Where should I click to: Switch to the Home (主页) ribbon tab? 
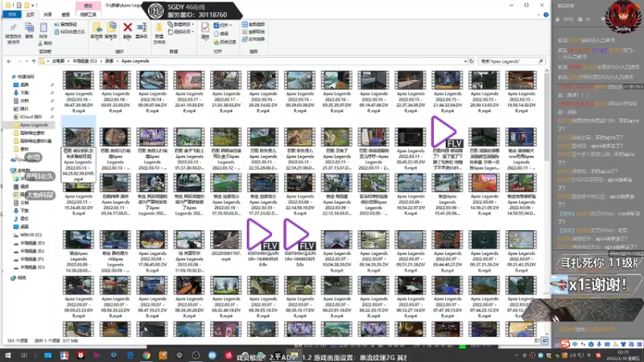pyautogui.click(x=30, y=14)
